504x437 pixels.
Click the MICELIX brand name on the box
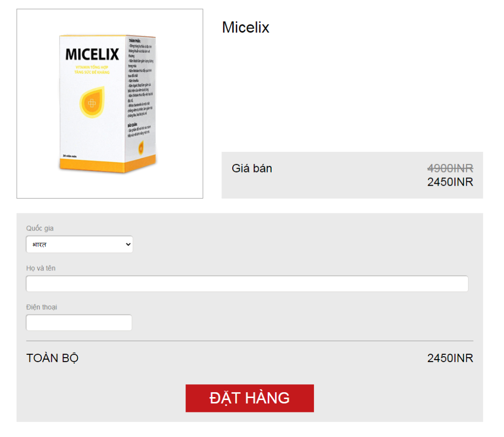93,54
